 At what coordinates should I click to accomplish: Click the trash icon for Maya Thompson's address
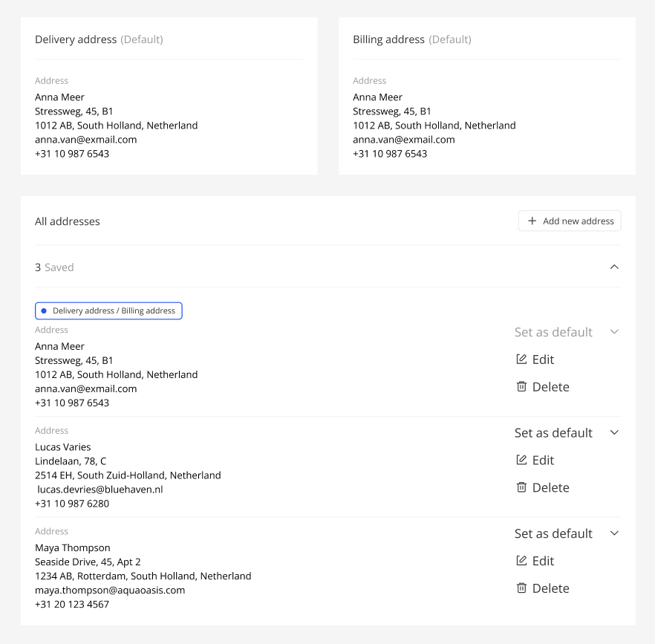(521, 588)
